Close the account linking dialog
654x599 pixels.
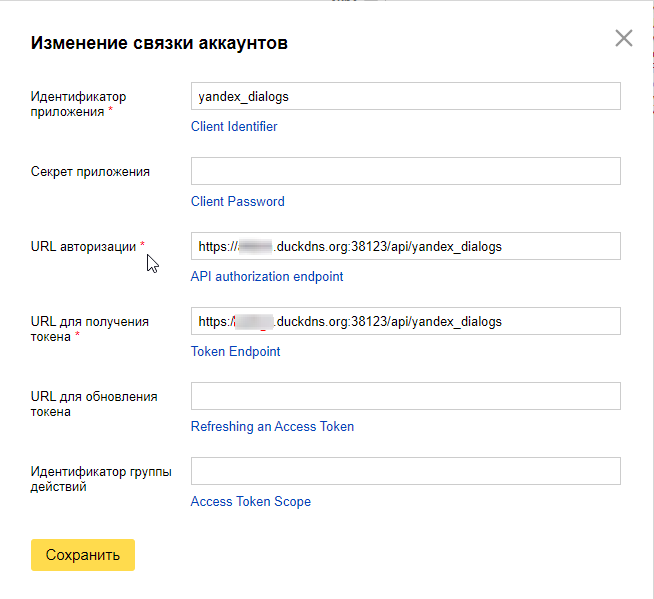click(x=624, y=38)
